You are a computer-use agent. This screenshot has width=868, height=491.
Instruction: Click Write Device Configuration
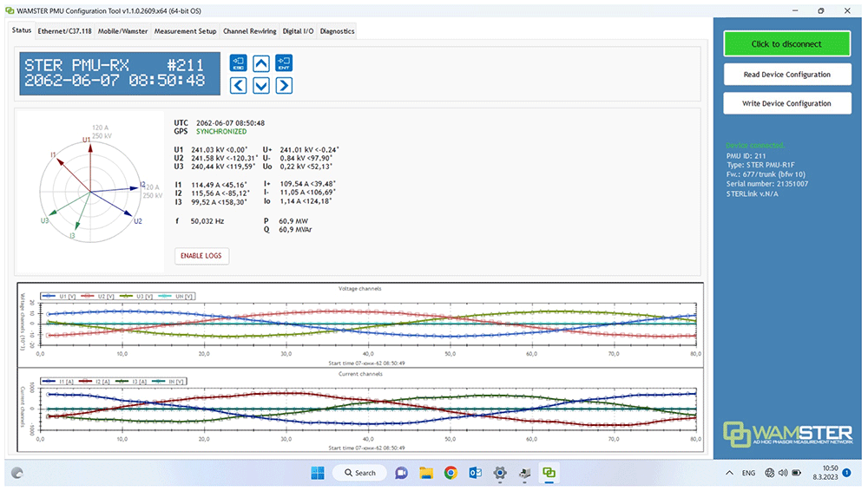(786, 103)
